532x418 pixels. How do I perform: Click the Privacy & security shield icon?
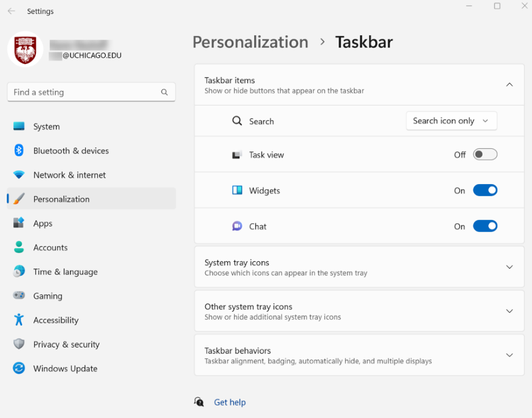18,344
